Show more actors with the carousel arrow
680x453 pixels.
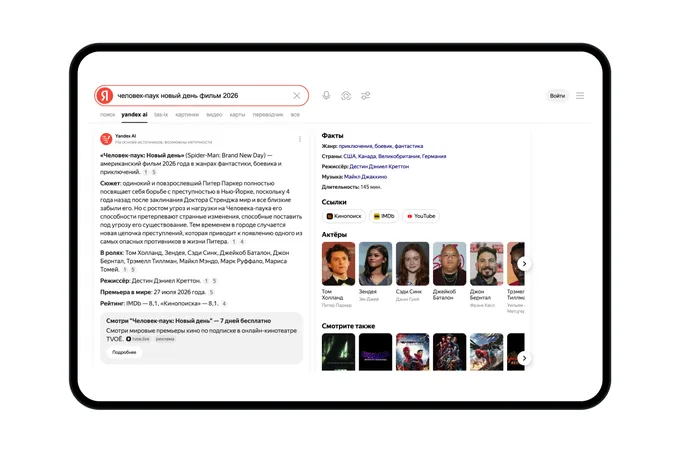point(524,264)
